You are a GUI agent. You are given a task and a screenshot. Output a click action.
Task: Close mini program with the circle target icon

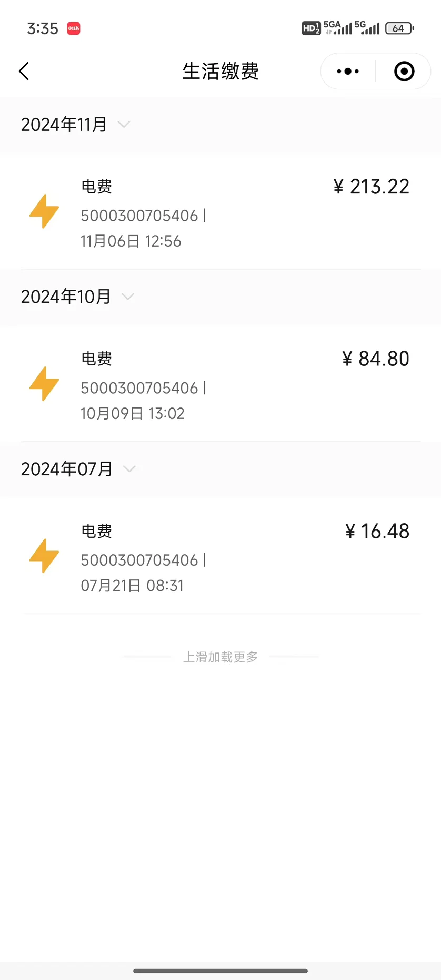point(404,72)
